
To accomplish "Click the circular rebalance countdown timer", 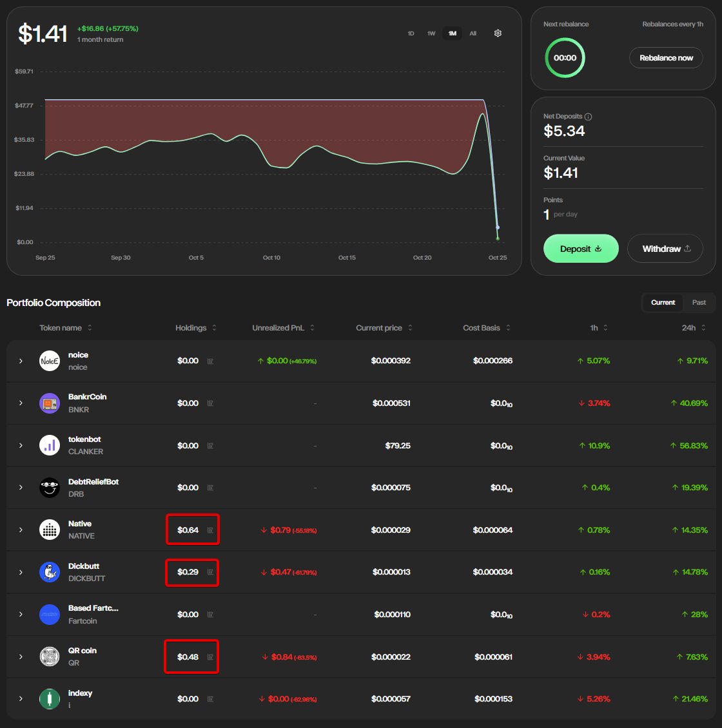I will point(565,57).
